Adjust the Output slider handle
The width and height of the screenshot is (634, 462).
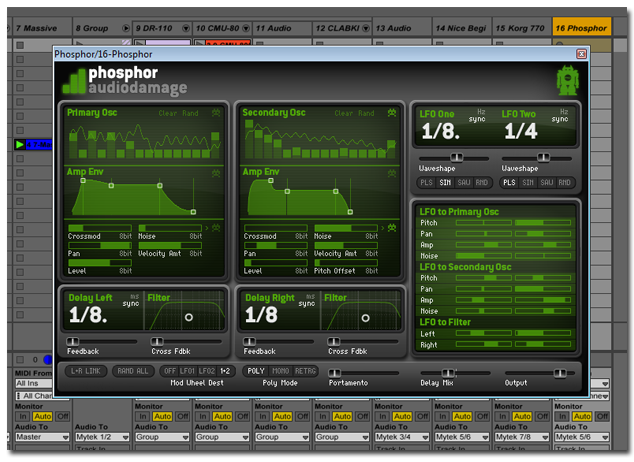coord(560,373)
